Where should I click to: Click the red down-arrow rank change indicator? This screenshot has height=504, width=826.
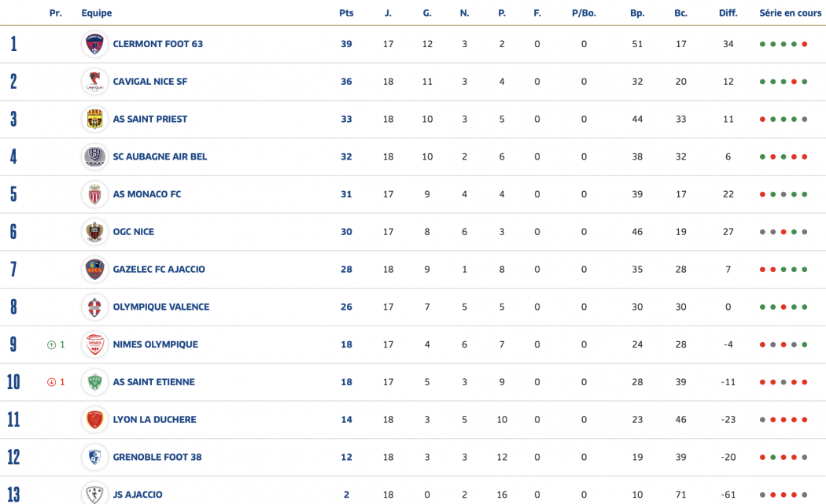[52, 382]
